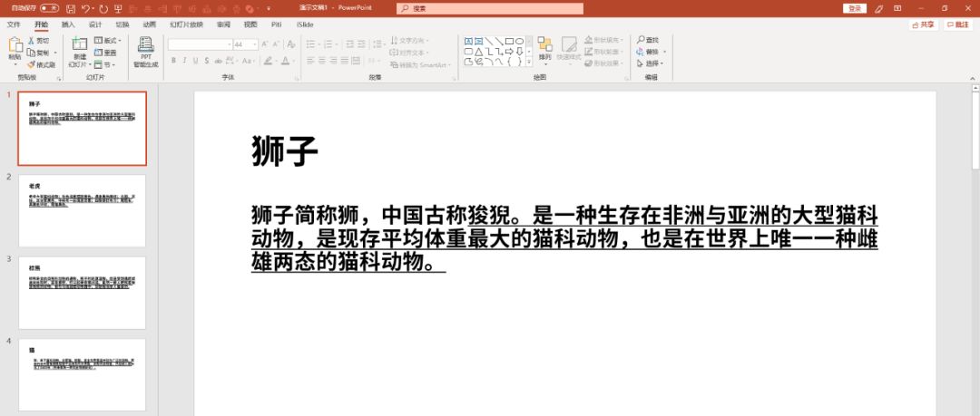Viewport: 980px width, 416px height.
Task: Toggle text Shadow (S) formatting
Action: pos(207,61)
